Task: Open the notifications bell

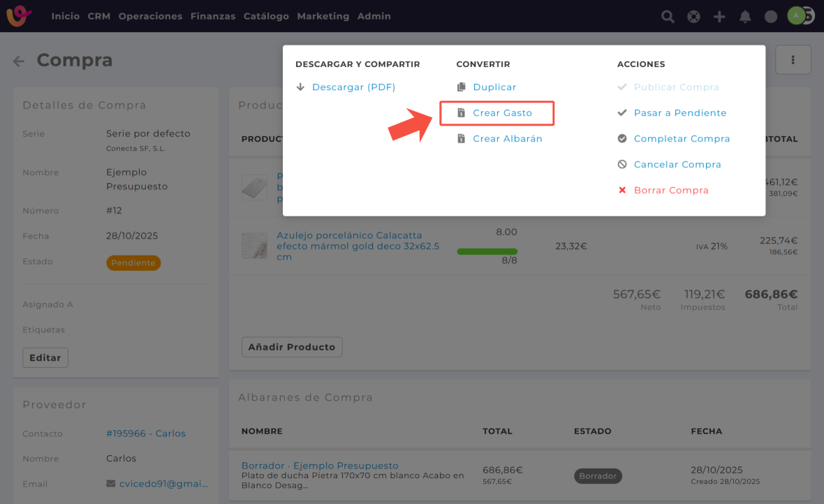Action: (x=745, y=16)
